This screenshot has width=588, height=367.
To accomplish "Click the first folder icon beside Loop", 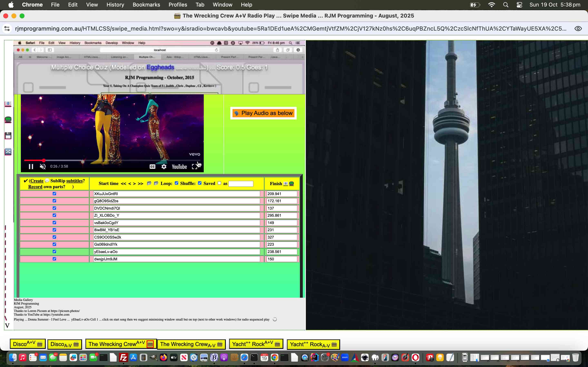I will pyautogui.click(x=149, y=183).
